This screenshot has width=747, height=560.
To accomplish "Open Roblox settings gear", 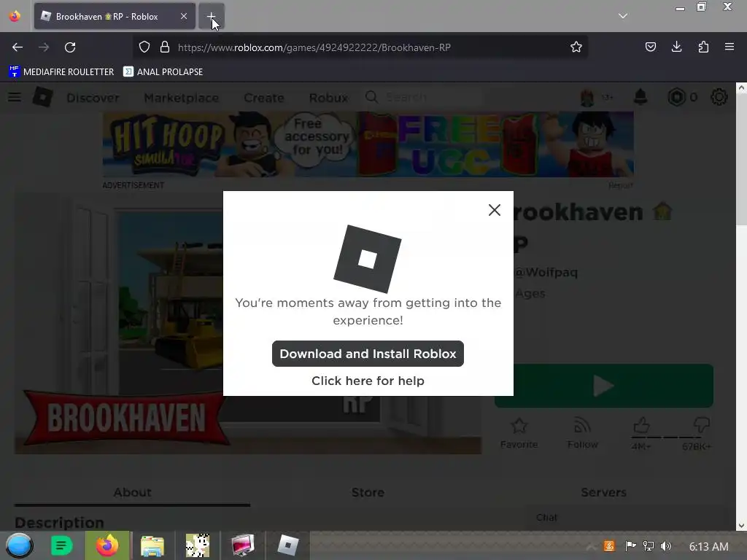I will [x=719, y=97].
